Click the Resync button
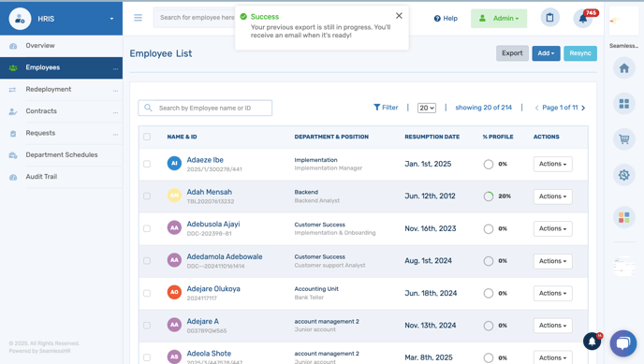Screen dimensions: 644x364 coord(580,53)
